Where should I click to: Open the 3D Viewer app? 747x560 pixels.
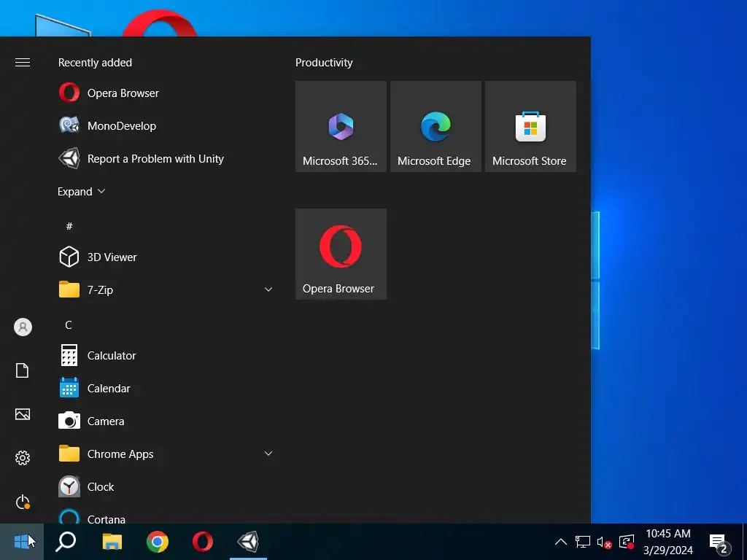pos(164,257)
